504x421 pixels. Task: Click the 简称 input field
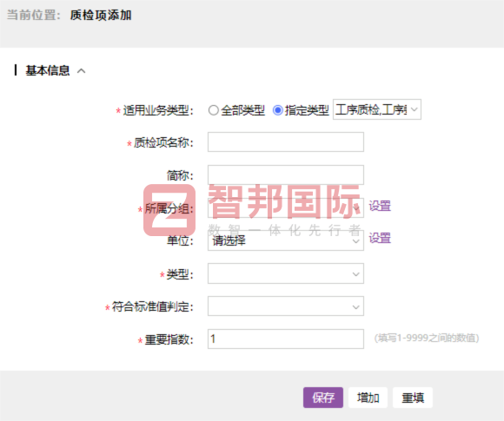coord(286,175)
